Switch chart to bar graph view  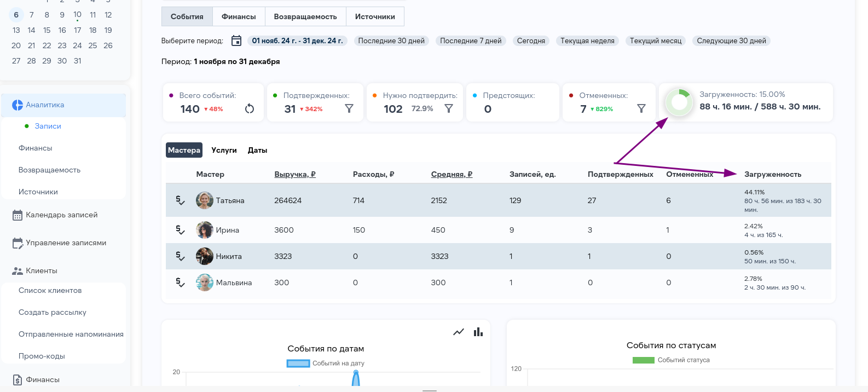pos(478,332)
